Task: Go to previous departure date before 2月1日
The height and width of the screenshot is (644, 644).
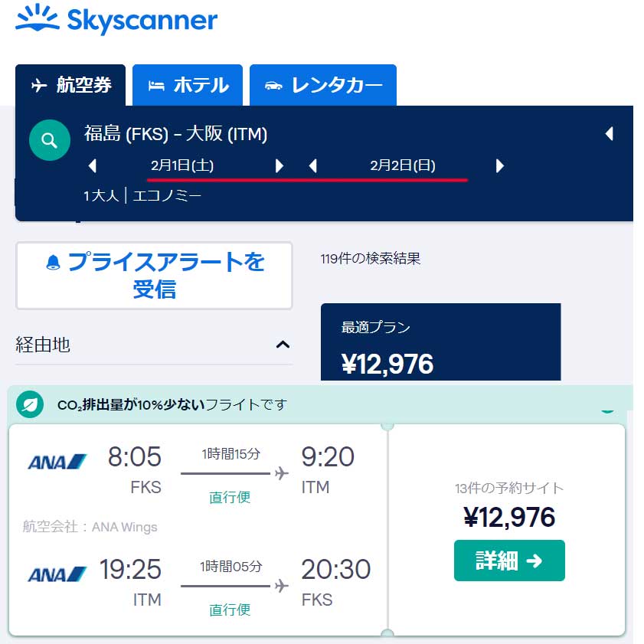Action: coord(93,166)
